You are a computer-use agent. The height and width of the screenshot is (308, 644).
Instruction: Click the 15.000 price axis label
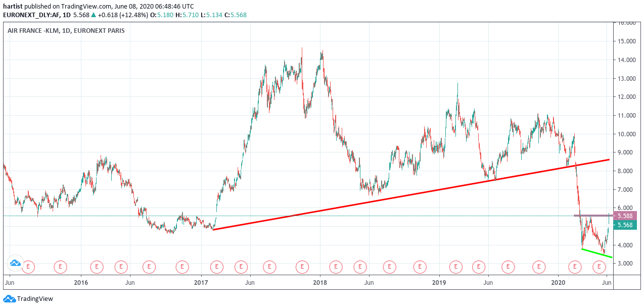pyautogui.click(x=626, y=41)
